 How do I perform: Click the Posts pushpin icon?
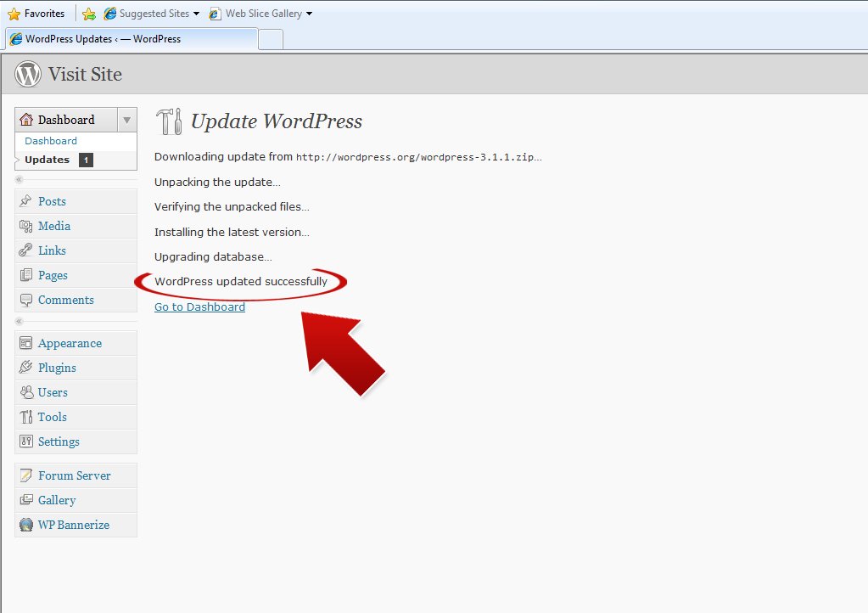[x=25, y=201]
